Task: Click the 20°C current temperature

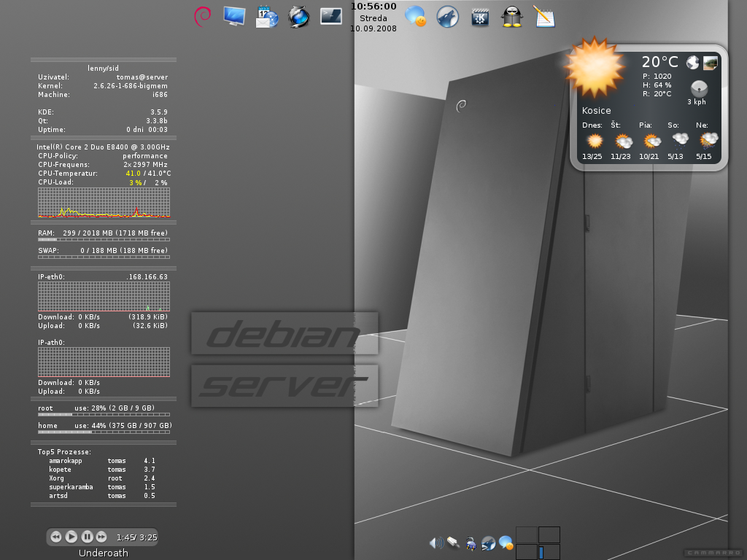Action: 659,62
